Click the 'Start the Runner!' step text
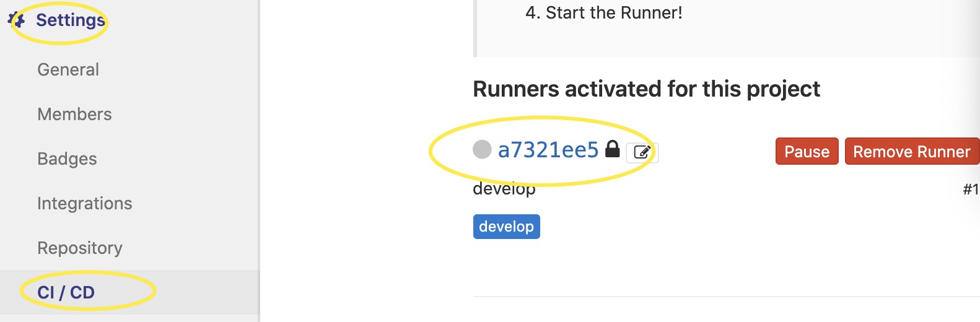 pos(613,13)
